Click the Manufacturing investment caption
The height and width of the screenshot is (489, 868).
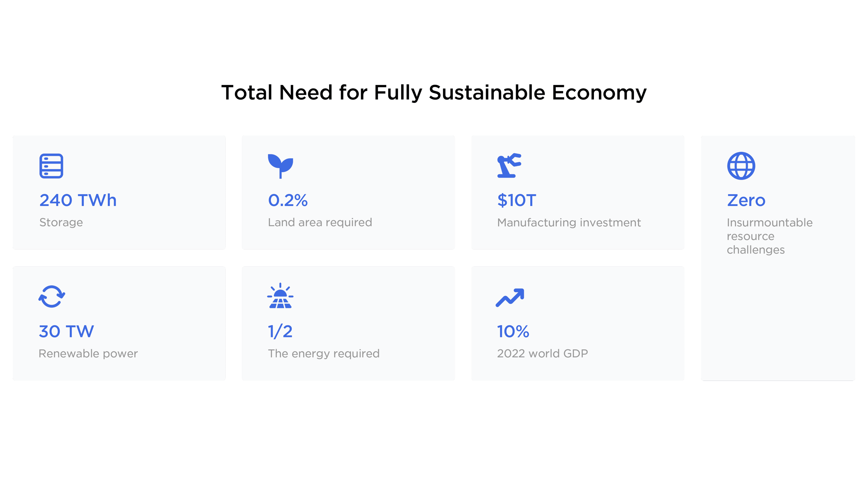click(569, 222)
